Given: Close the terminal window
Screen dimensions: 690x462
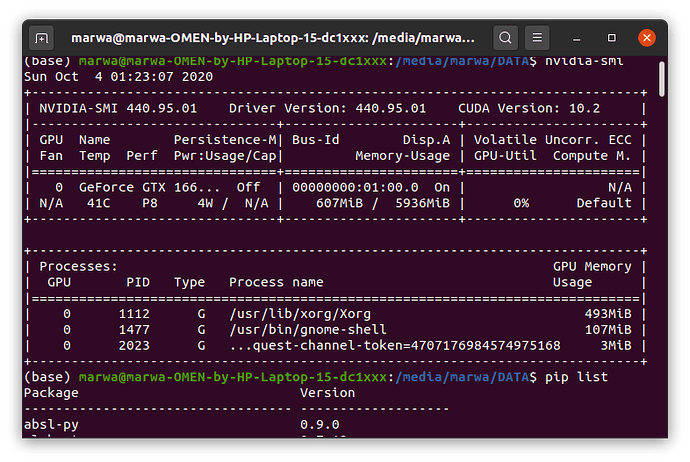Looking at the screenshot, I should tap(647, 38).
